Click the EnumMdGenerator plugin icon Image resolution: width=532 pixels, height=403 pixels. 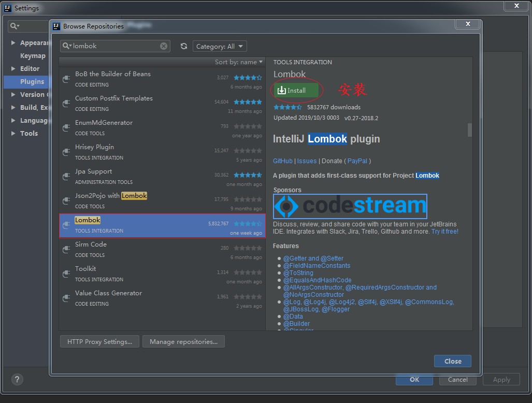(66, 128)
